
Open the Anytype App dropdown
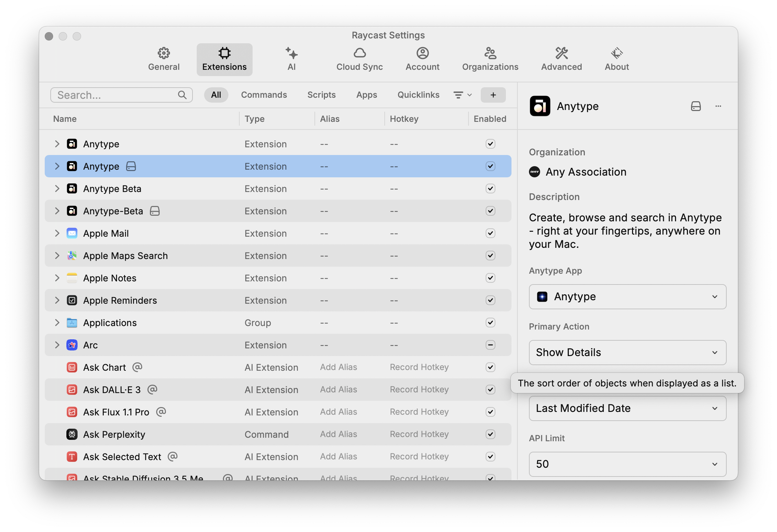tap(627, 297)
